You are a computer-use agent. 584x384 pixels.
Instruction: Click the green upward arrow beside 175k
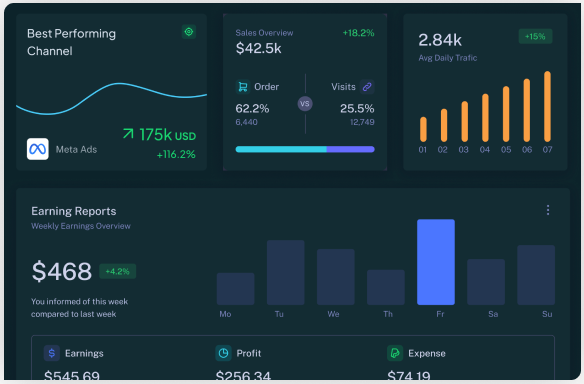(128, 134)
